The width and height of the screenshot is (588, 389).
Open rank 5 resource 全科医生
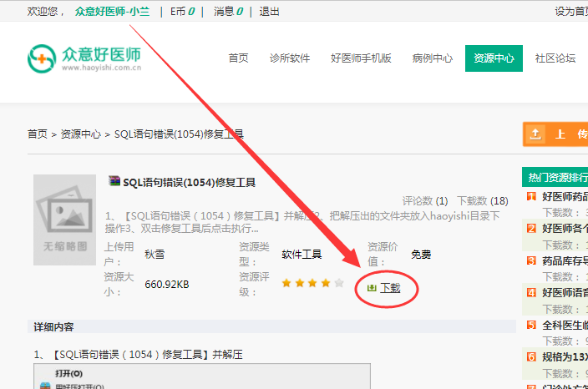click(x=565, y=325)
